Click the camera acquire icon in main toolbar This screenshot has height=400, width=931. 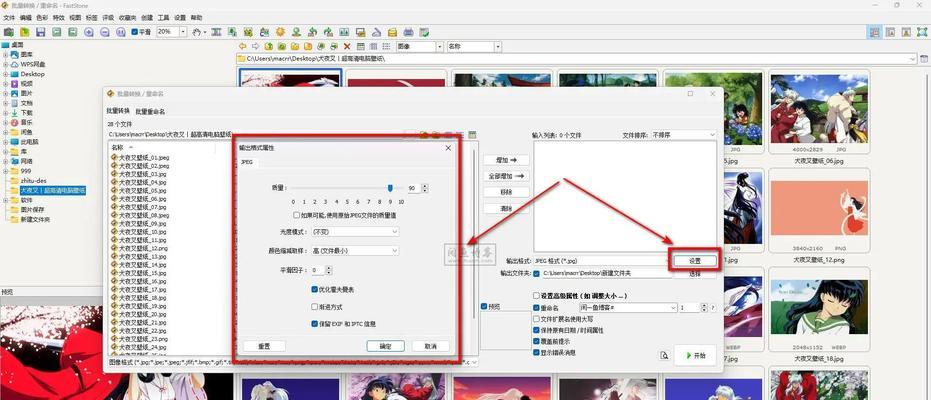(x=9, y=32)
